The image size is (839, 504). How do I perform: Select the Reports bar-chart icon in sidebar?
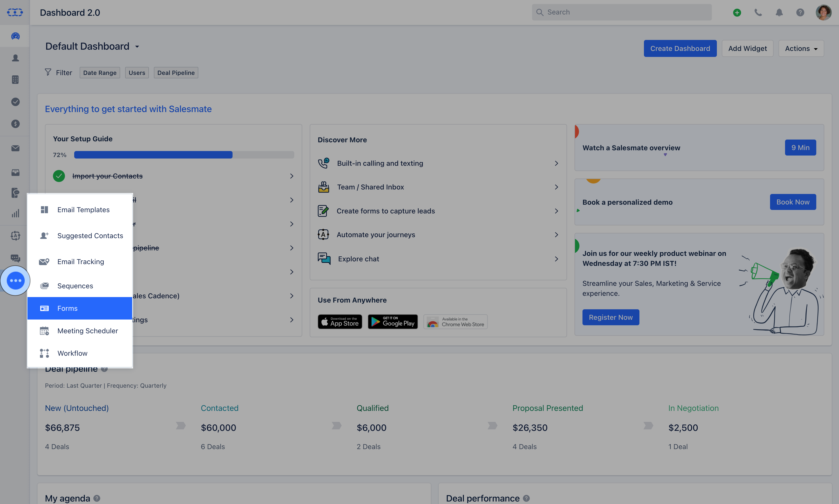15,213
